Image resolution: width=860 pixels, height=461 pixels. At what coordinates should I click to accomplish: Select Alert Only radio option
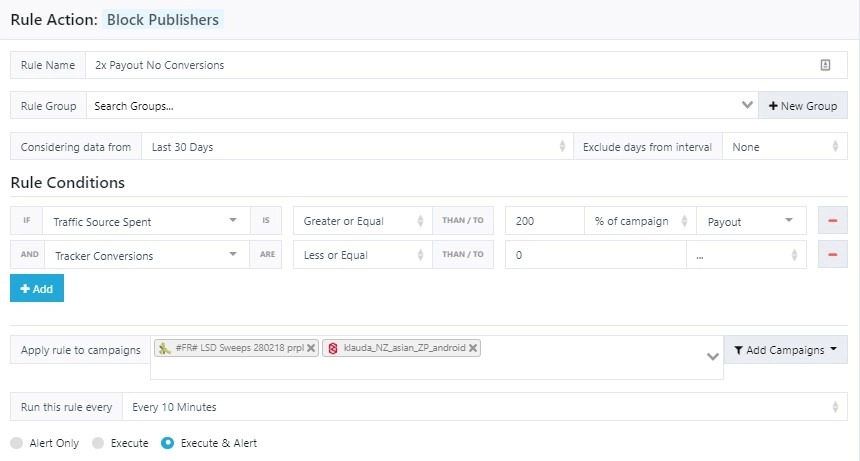click(x=16, y=443)
